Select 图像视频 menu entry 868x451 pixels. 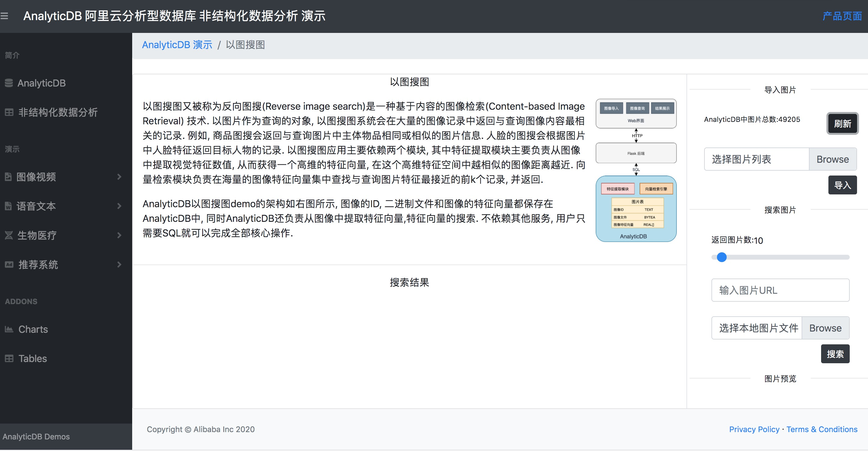(36, 177)
